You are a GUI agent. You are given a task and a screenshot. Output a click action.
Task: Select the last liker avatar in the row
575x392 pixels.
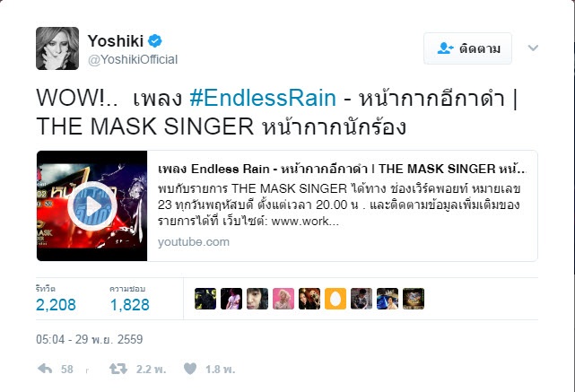414,299
